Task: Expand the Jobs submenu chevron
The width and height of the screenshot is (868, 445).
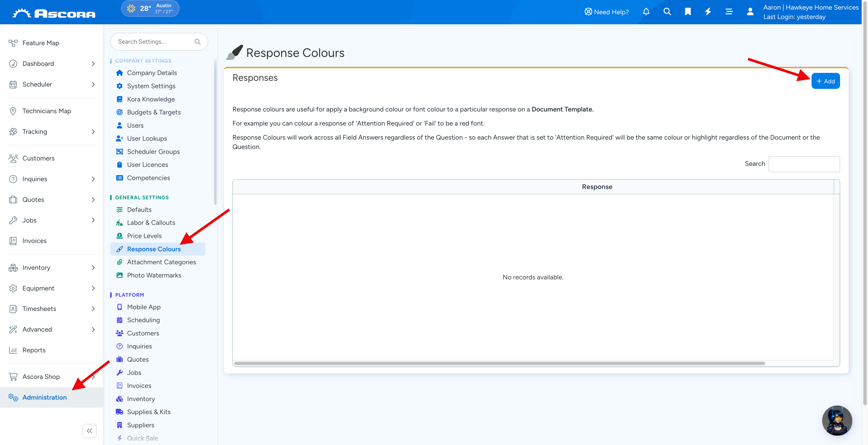Action: click(93, 220)
